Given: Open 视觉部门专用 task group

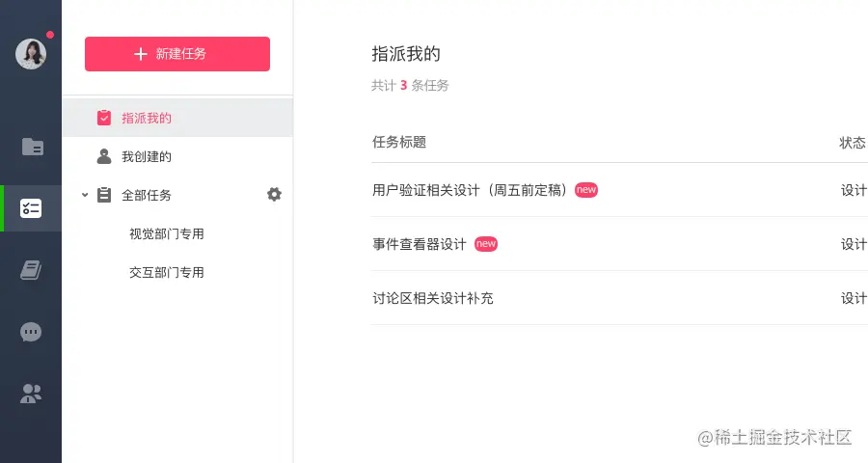Looking at the screenshot, I should (167, 233).
